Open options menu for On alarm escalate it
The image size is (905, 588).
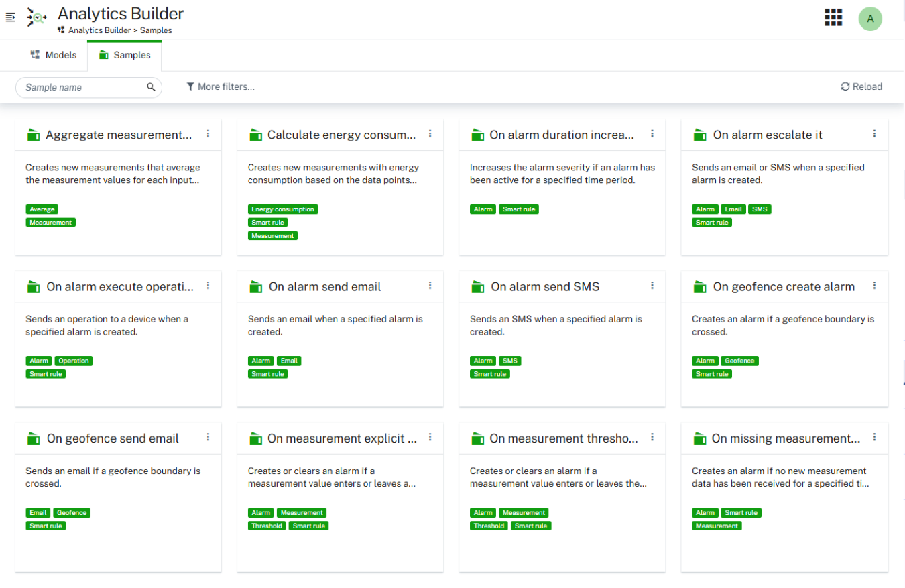tap(874, 134)
